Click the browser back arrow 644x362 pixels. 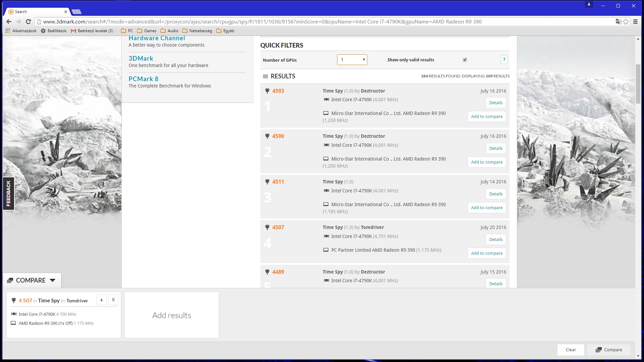point(9,21)
